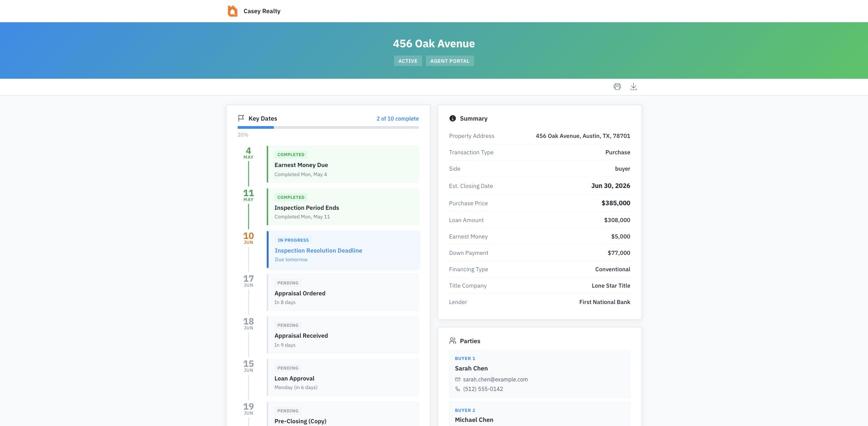The width and height of the screenshot is (868, 426).
Task: Click the download icon
Action: 633,86
